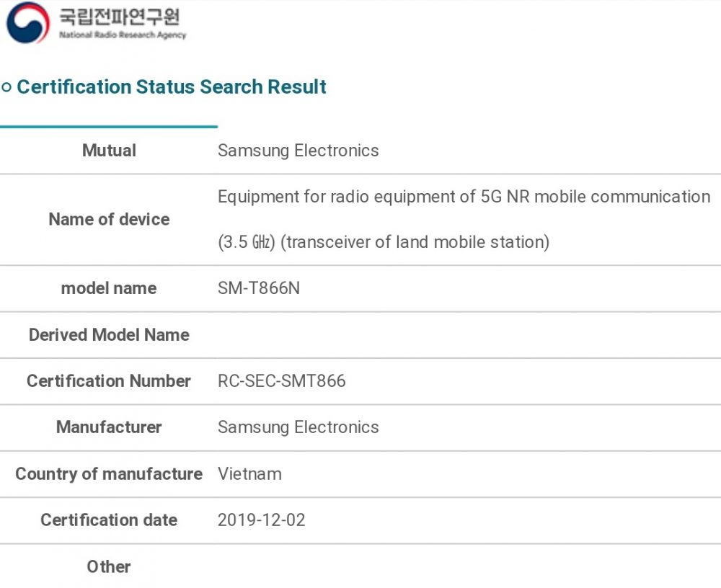721x588 pixels.
Task: Click the 'Manufacturer' label
Action: 109,427
